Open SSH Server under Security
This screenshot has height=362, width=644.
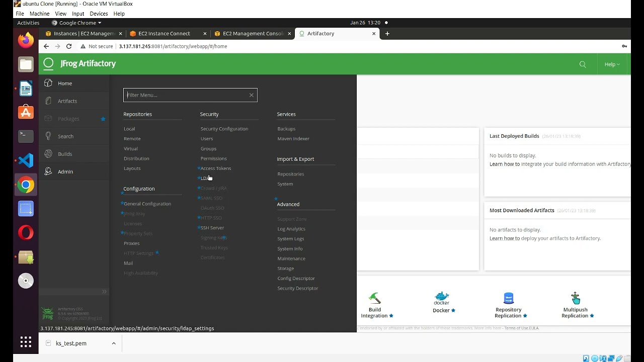click(212, 228)
